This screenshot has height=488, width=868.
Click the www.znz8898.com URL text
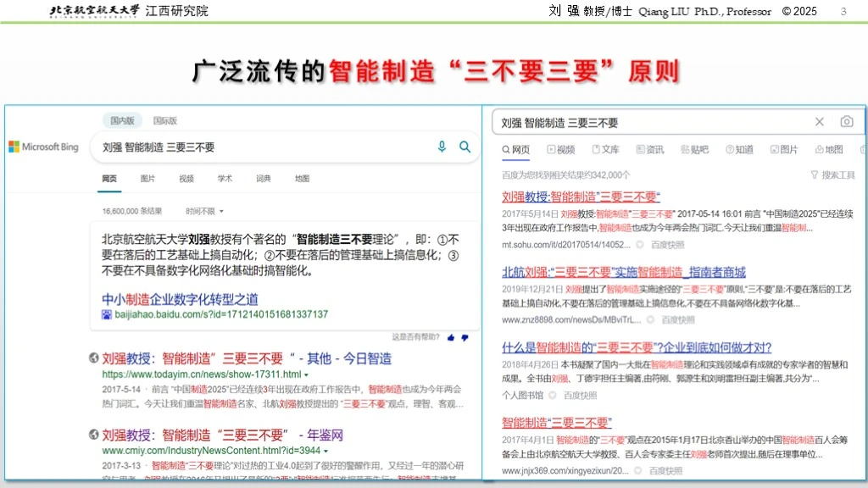pos(571,319)
